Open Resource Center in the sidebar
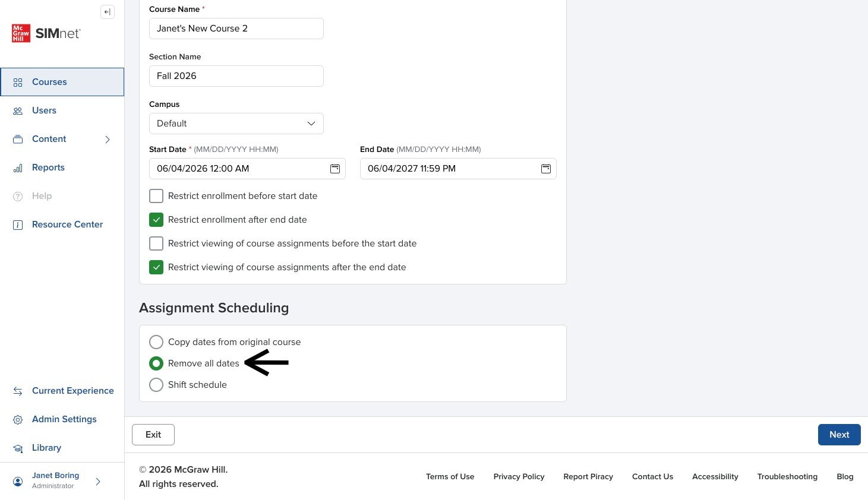The image size is (868, 500). tap(62, 224)
